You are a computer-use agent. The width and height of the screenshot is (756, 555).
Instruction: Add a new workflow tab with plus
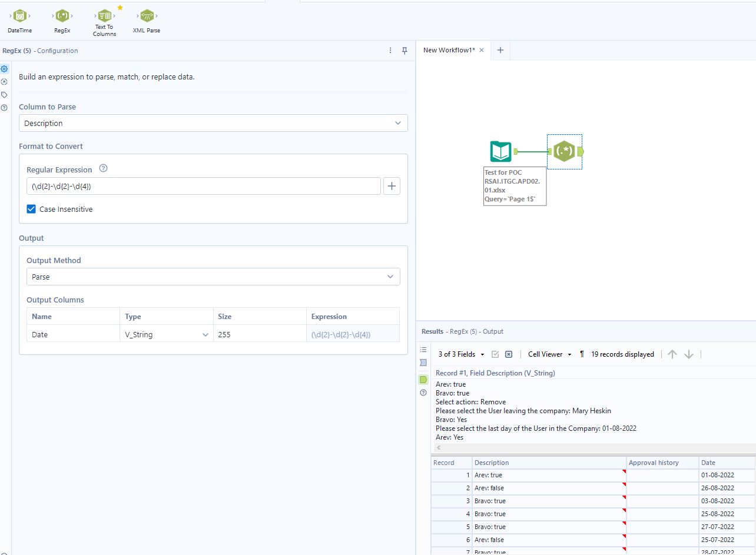click(500, 50)
